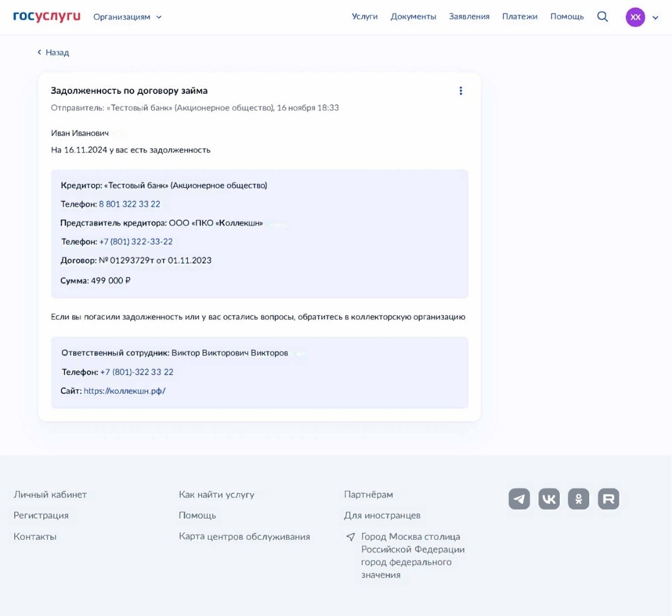Click representative phone +7 (801) 322-33-22
The image size is (672, 616).
tap(136, 242)
